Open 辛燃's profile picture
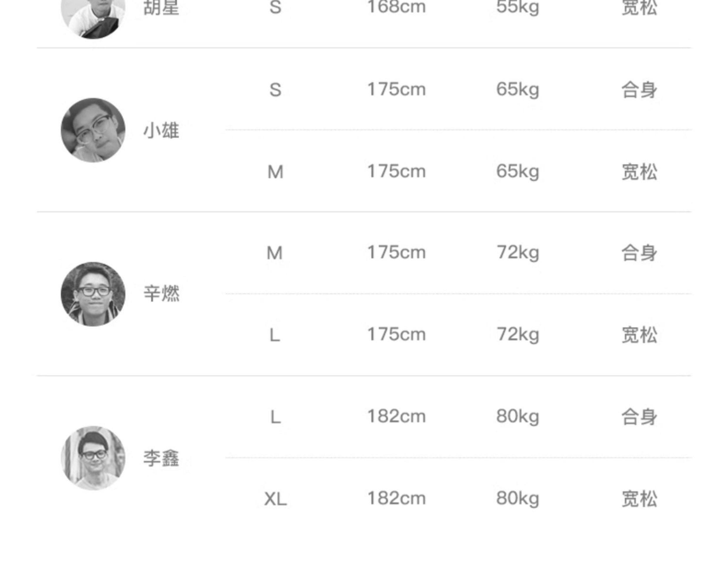This screenshot has width=728, height=565. pyautogui.click(x=93, y=294)
